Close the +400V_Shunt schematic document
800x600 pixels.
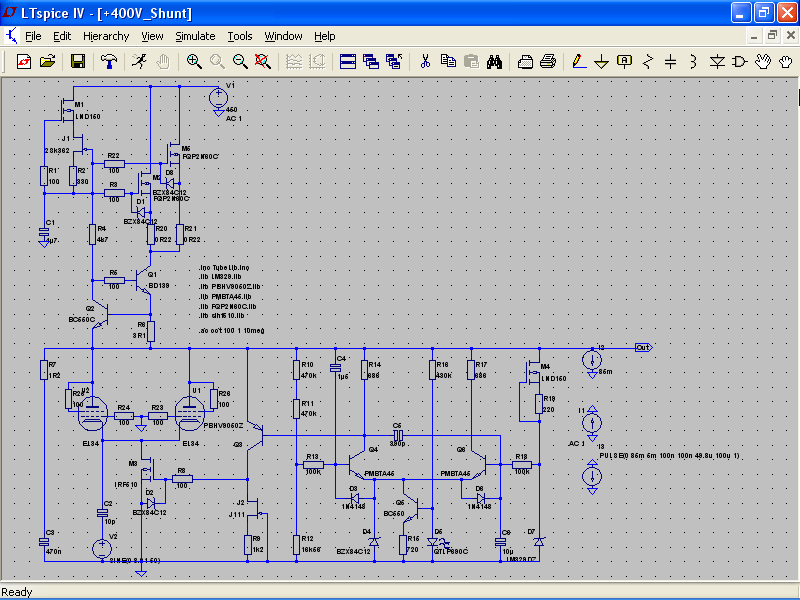(791, 36)
